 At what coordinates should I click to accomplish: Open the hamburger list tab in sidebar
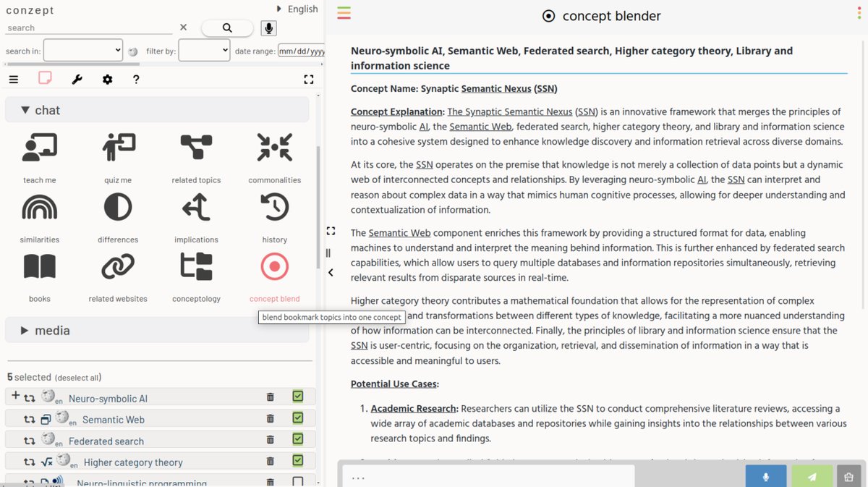tap(14, 80)
